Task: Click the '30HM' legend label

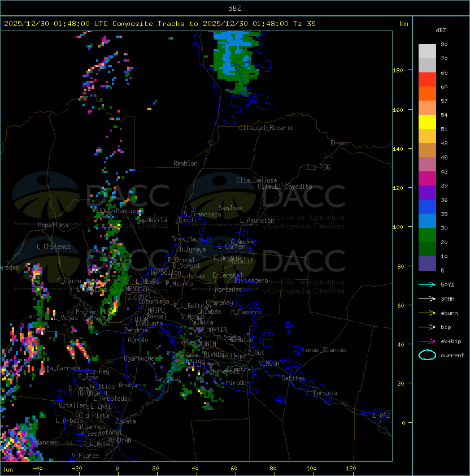Action: click(x=447, y=299)
